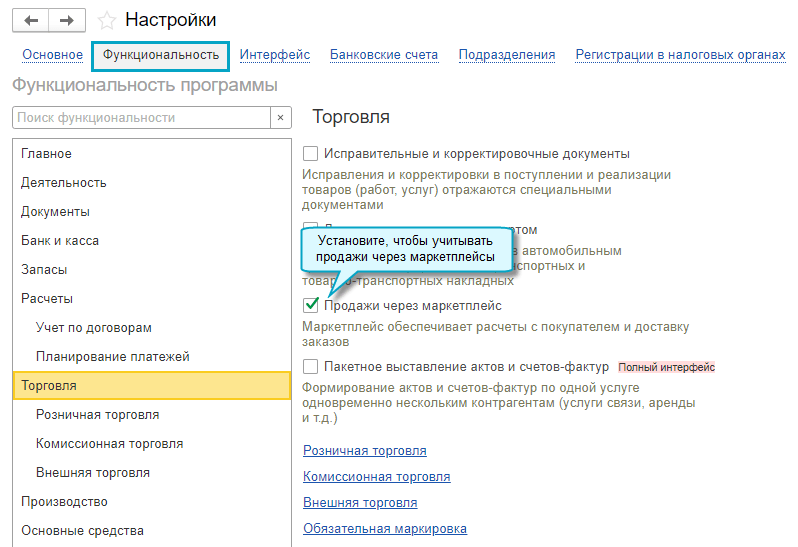The image size is (798, 547).
Task: Follow the Розничная торговля hyperlink
Action: pyautogui.click(x=365, y=451)
